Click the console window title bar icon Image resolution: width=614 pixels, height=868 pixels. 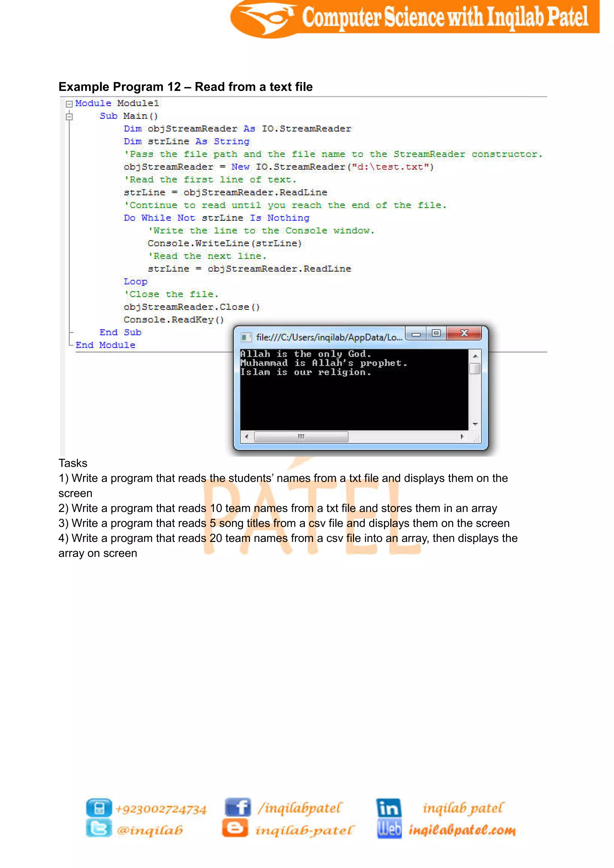point(246,337)
